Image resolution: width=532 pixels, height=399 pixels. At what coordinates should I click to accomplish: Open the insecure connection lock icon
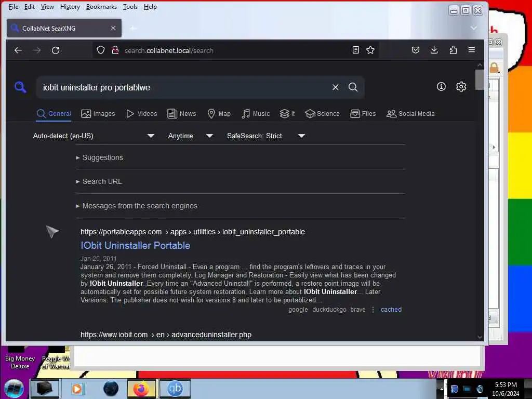pyautogui.click(x=115, y=50)
